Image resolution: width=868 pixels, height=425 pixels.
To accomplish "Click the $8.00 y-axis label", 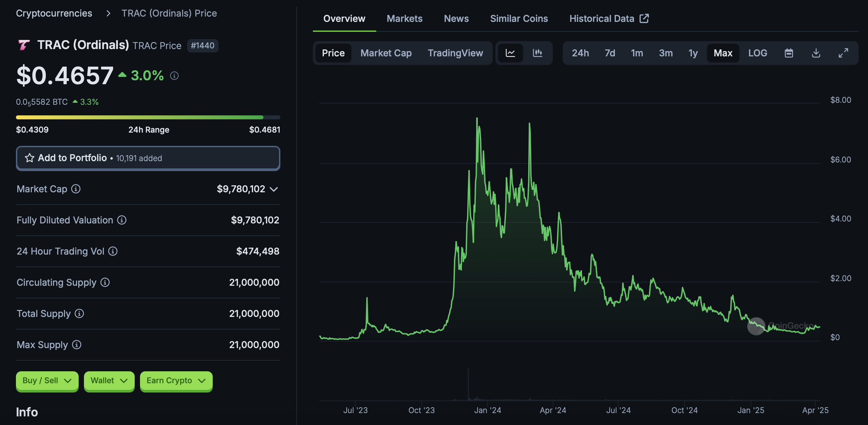I will [840, 100].
